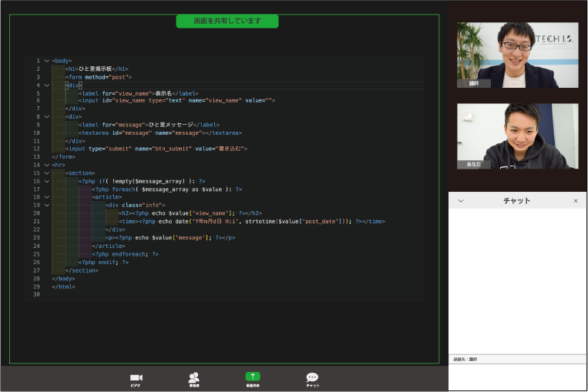Viewport: 588px width, 392px height.
Task: Choose chat recipient at 送信先: 講師
Action: click(x=465, y=359)
